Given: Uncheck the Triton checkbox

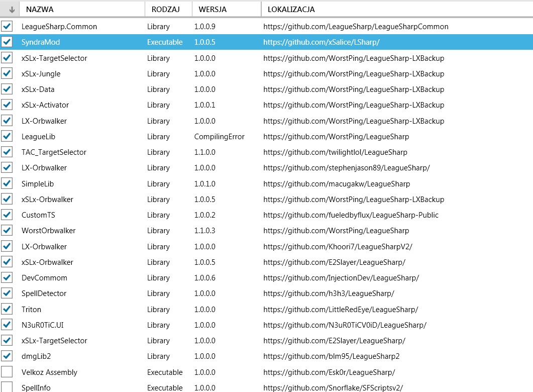Looking at the screenshot, I should coord(7,309).
